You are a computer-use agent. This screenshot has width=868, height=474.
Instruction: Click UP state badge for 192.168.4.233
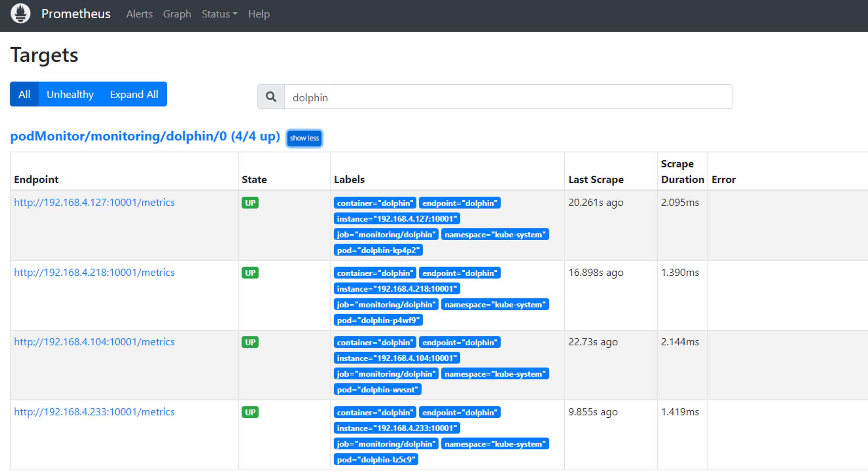(x=250, y=412)
